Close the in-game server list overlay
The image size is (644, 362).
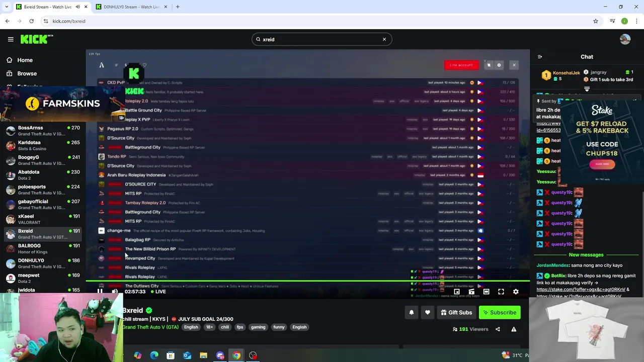(x=514, y=65)
